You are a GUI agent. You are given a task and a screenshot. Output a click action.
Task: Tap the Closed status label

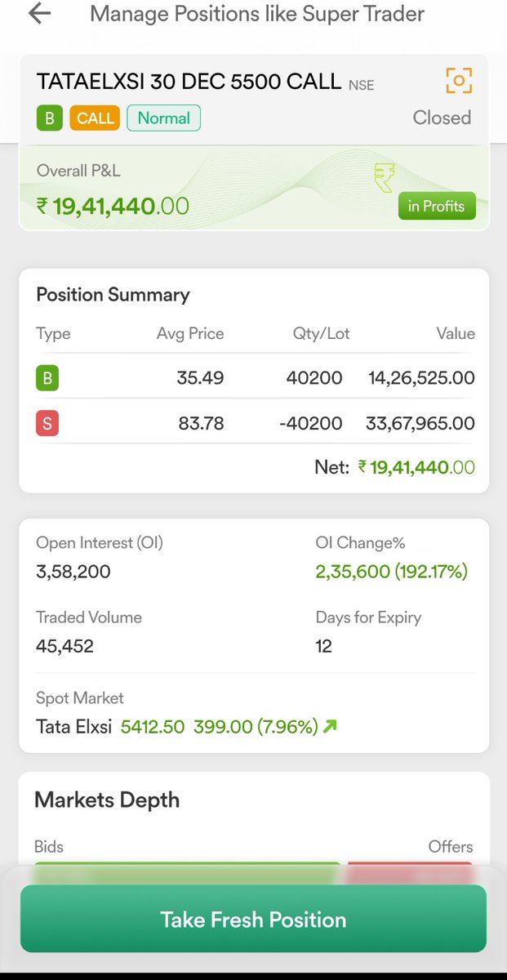(x=442, y=118)
